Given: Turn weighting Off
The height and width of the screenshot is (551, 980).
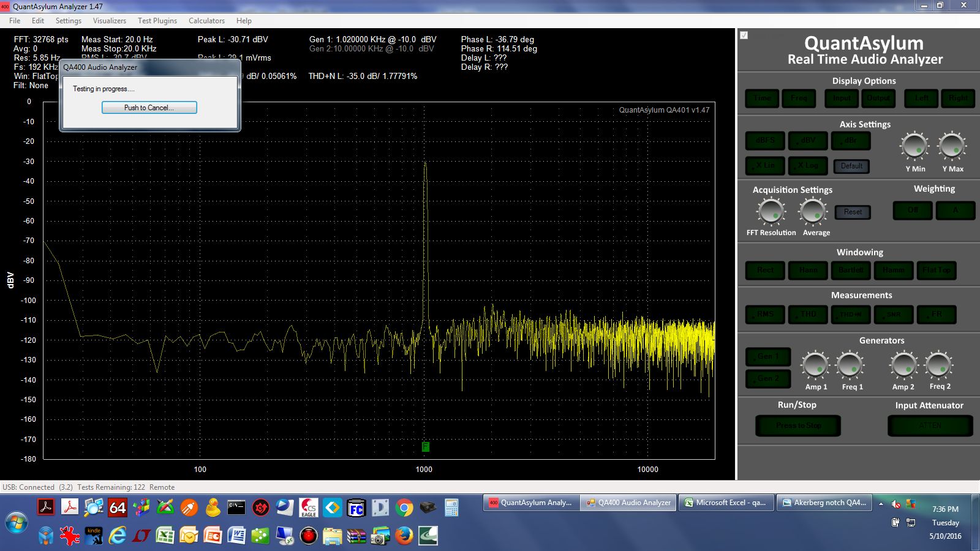Looking at the screenshot, I should pyautogui.click(x=913, y=210).
